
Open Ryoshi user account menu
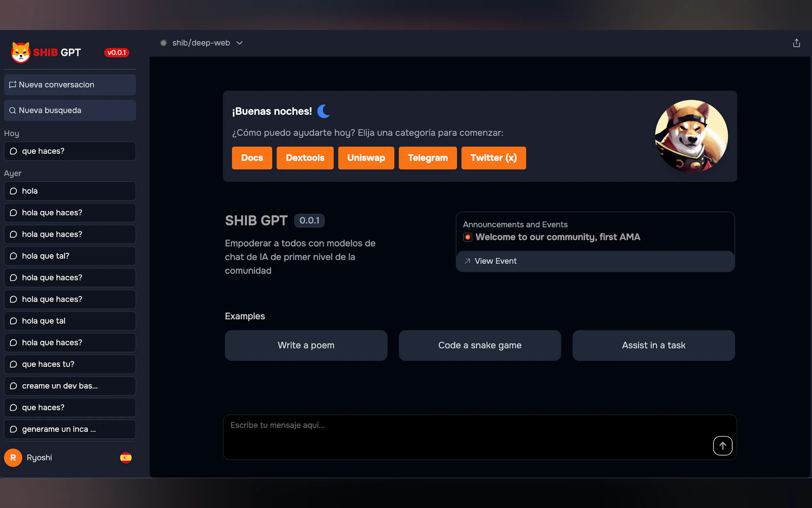tap(39, 457)
